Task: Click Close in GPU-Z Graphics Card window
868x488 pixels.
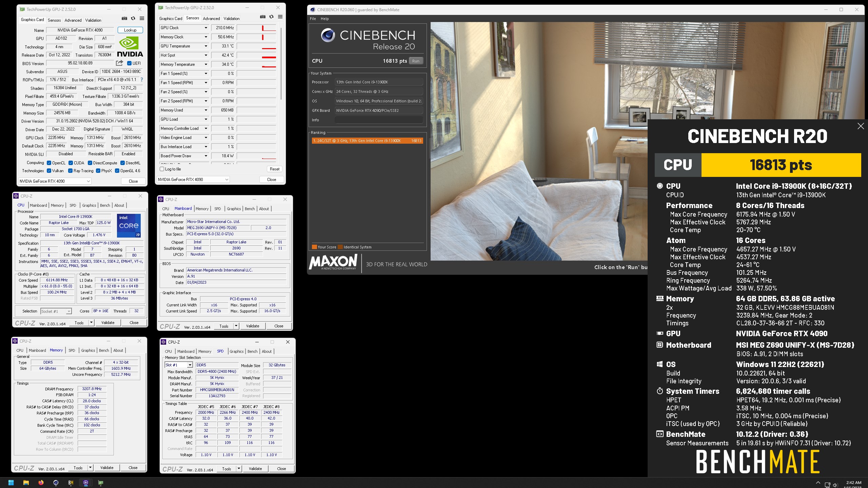Action: pos(133,181)
